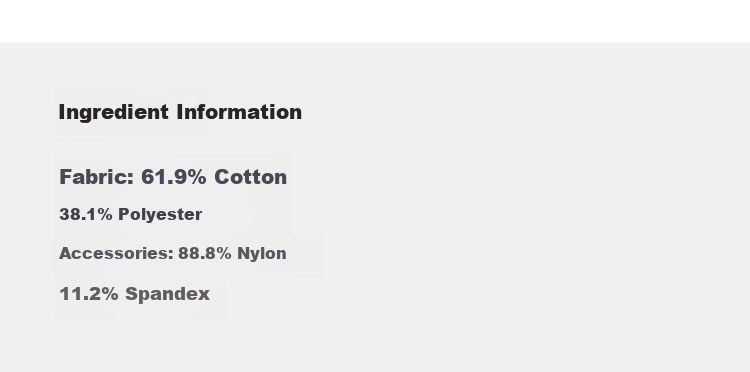
Task: Click the word Ingredient in the heading
Action: [x=113, y=113]
